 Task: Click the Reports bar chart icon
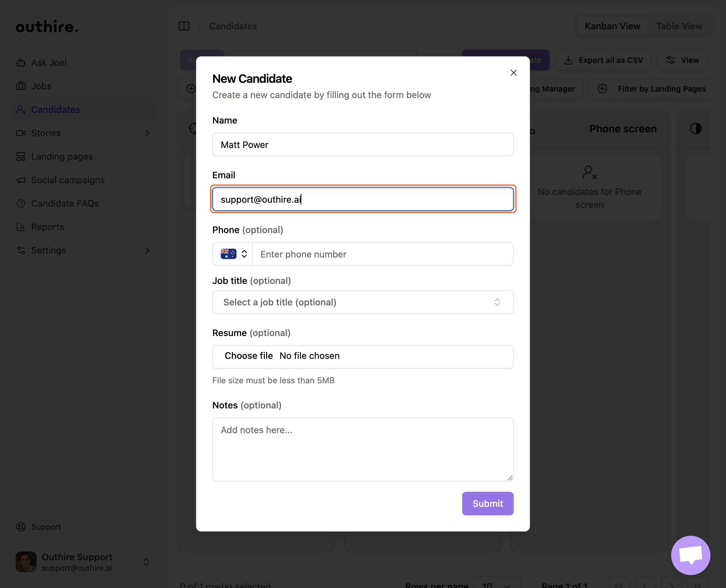(21, 227)
